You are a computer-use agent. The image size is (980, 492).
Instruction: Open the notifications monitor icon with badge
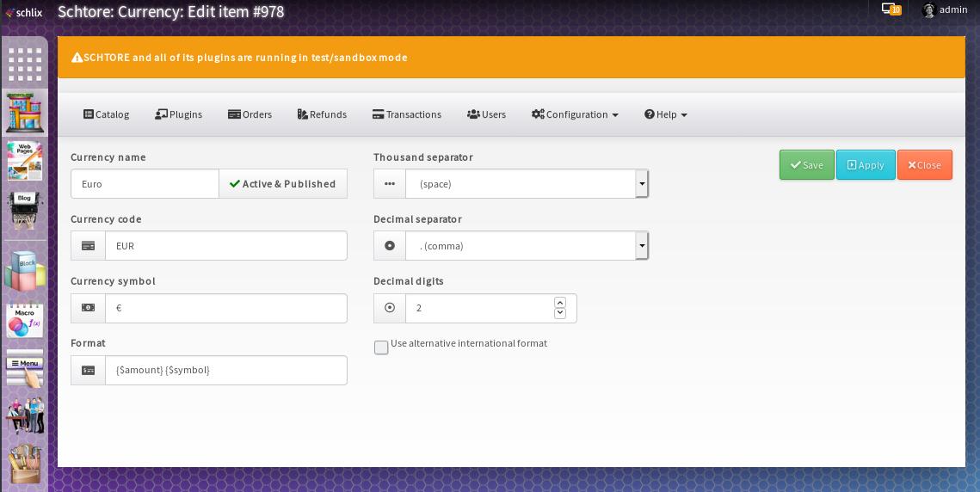(x=891, y=9)
